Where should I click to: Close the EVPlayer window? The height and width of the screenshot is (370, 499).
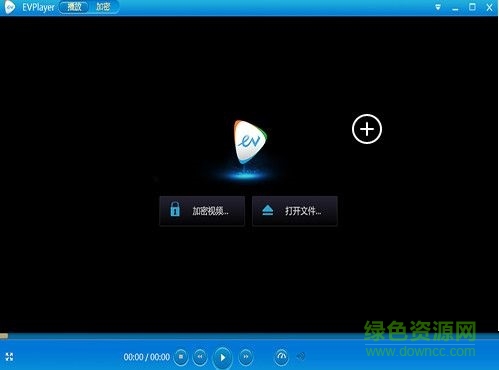point(489,7)
